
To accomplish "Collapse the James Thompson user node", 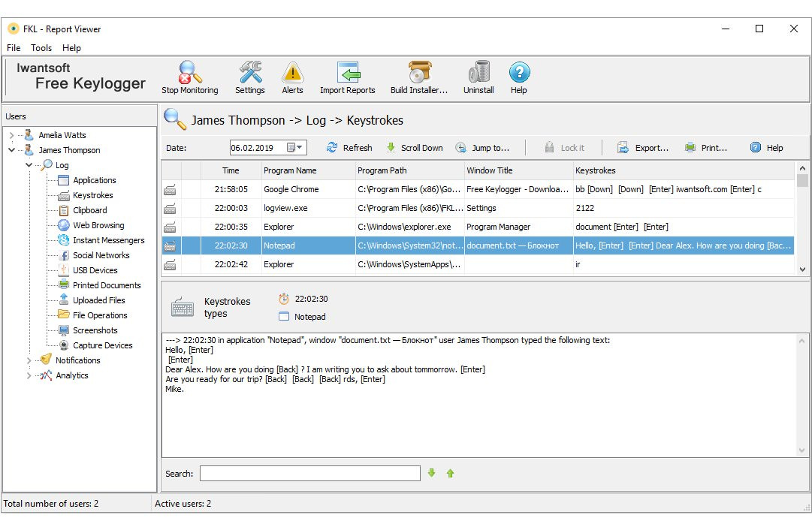I will click(x=12, y=151).
